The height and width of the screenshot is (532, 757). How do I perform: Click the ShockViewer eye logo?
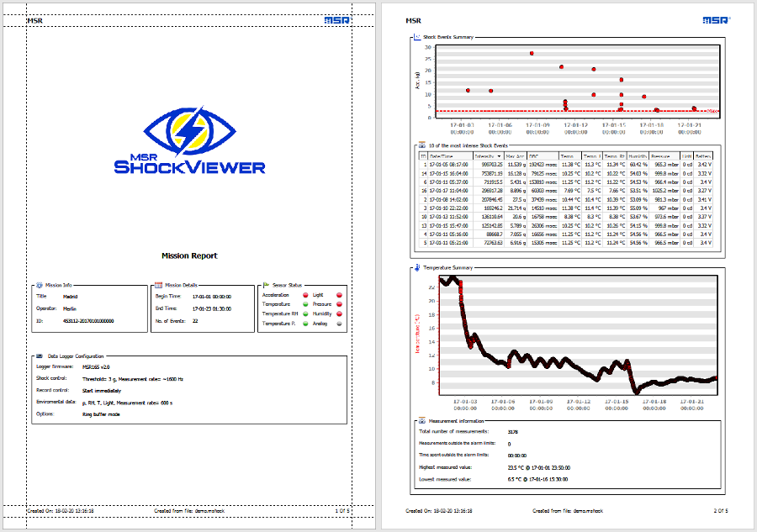pyautogui.click(x=190, y=131)
